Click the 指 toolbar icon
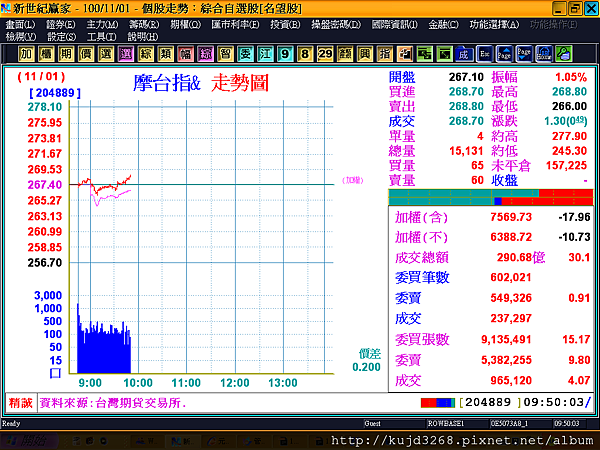600x450 pixels. 385,54
